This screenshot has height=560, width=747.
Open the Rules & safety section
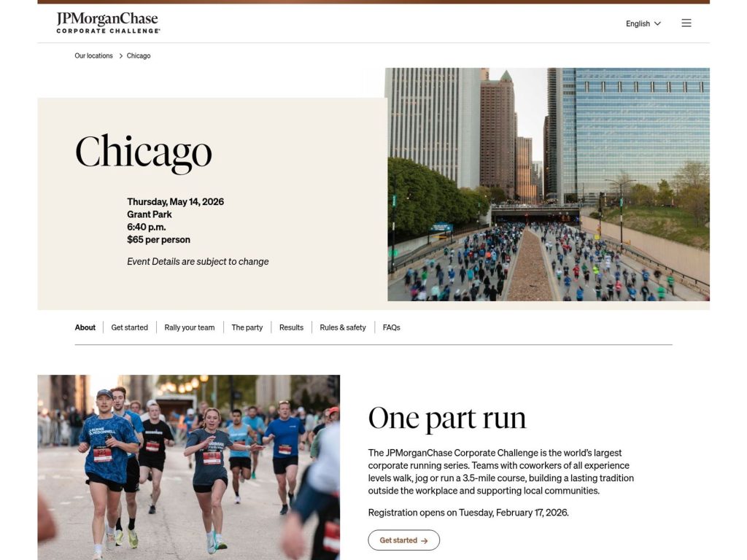tap(343, 327)
